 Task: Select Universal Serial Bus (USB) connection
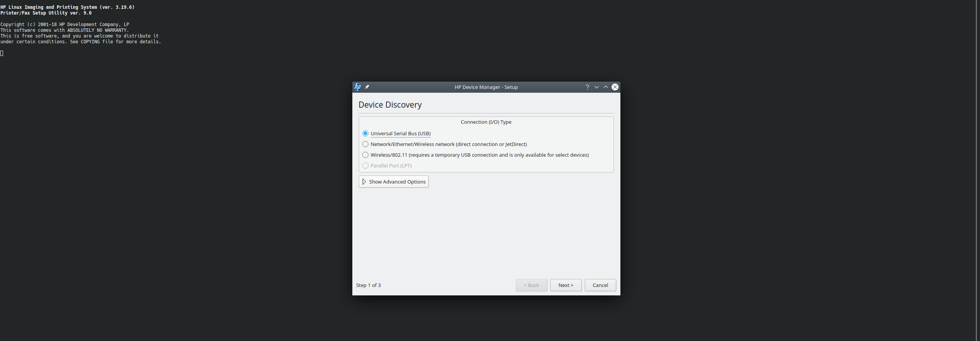click(x=396, y=133)
